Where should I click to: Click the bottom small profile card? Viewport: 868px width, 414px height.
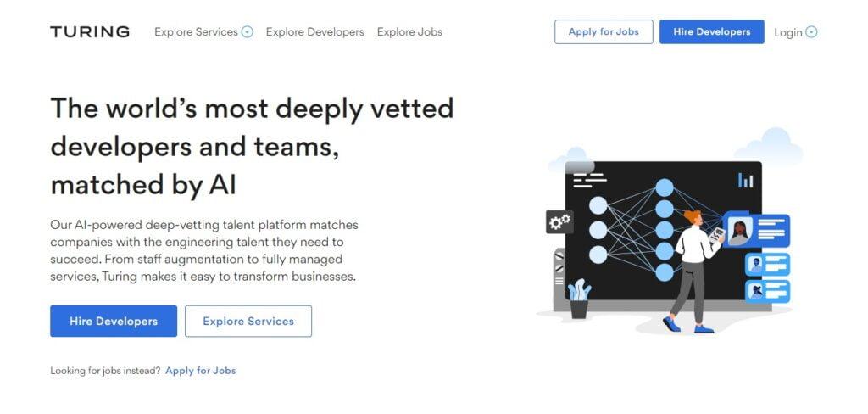(767, 291)
